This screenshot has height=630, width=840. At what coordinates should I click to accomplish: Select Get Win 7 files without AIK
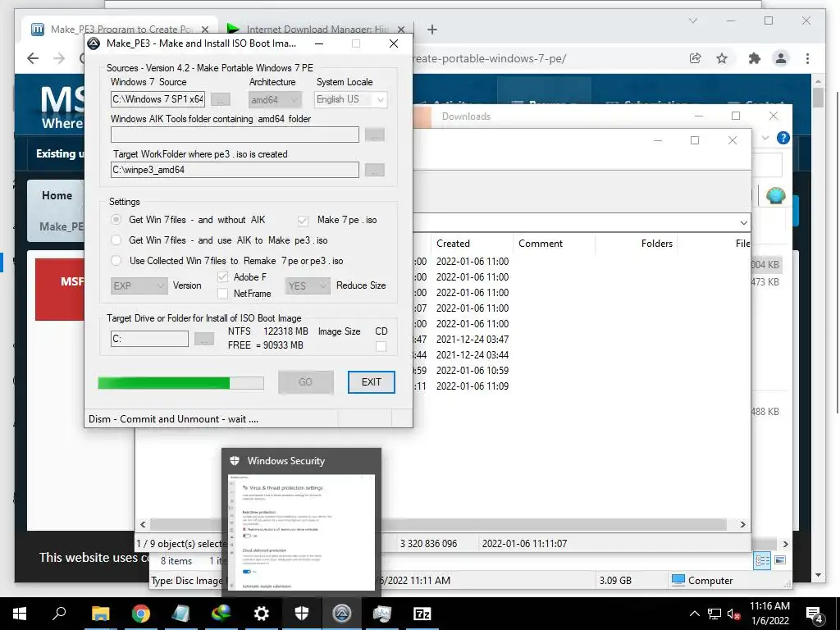[116, 220]
